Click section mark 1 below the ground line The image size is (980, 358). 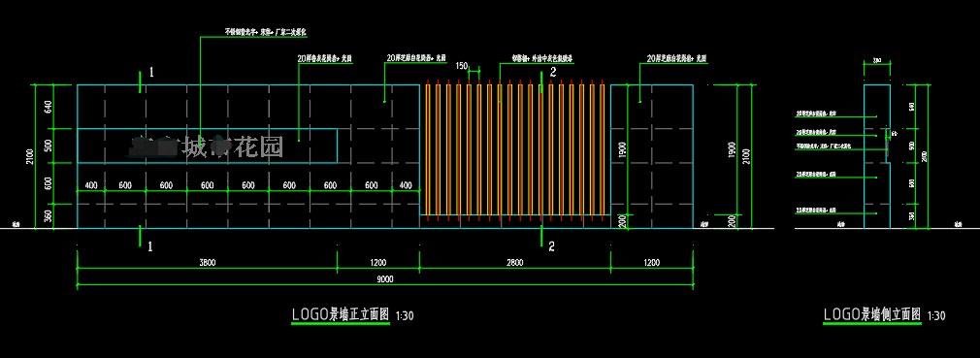tap(150, 246)
